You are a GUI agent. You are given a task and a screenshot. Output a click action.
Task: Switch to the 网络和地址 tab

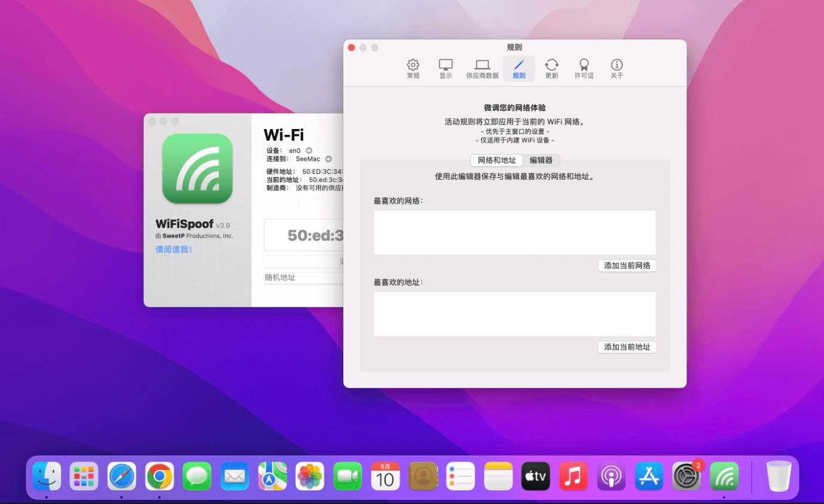pyautogui.click(x=497, y=160)
